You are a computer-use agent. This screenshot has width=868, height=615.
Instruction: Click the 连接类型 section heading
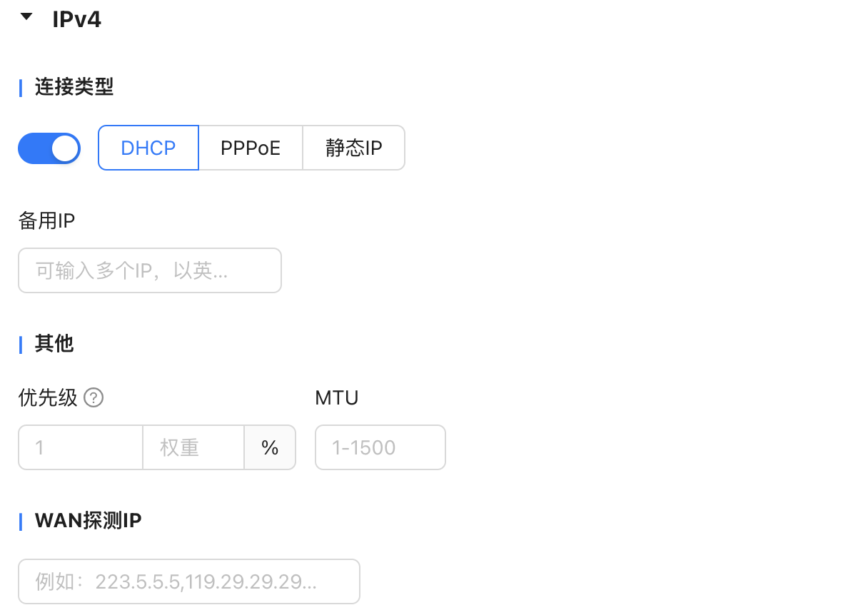tap(74, 87)
